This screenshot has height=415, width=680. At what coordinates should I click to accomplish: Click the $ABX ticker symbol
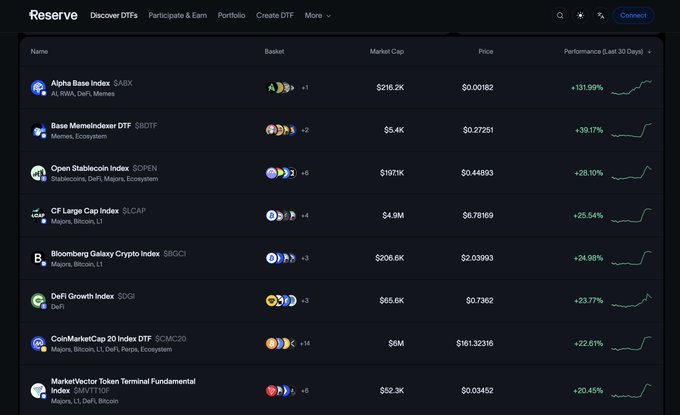pyautogui.click(x=123, y=83)
